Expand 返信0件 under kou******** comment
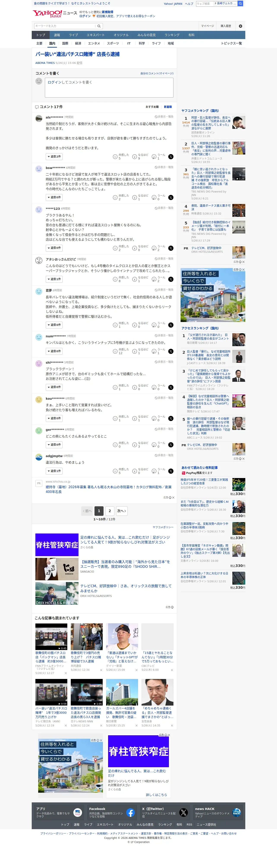Viewport: 277px width, 868px height. (x=54, y=418)
